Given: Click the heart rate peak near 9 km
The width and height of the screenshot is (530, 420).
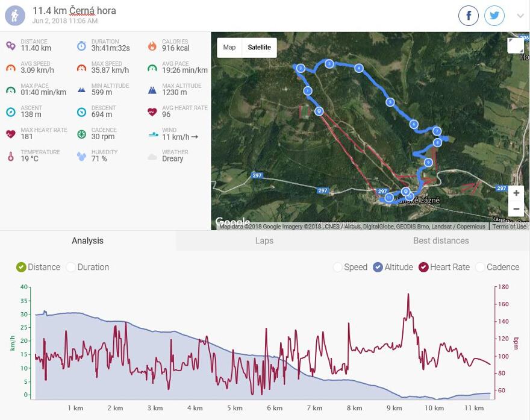Looking at the screenshot, I should coord(408,295).
